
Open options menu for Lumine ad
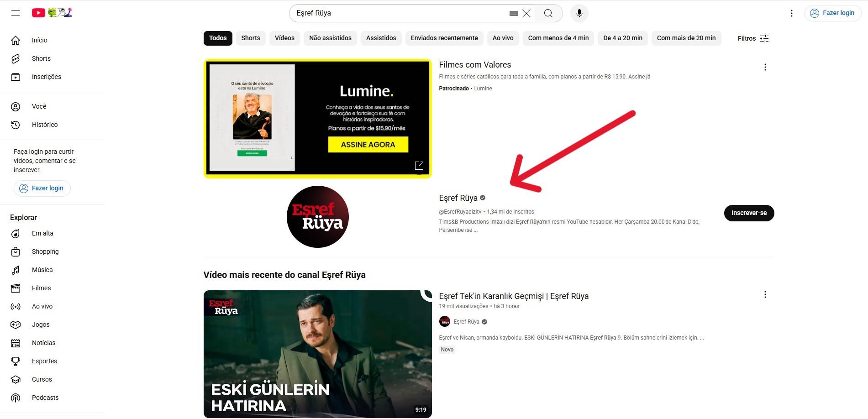pyautogui.click(x=765, y=68)
